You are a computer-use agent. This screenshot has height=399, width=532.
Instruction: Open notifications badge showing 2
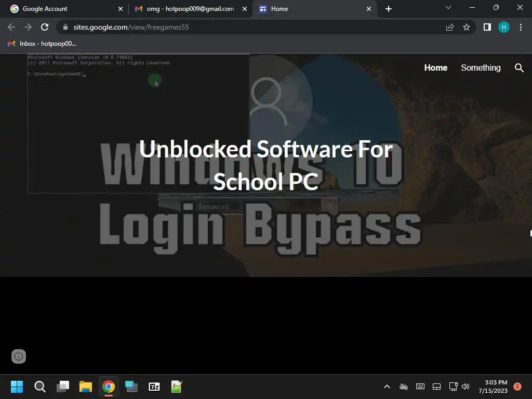517,387
